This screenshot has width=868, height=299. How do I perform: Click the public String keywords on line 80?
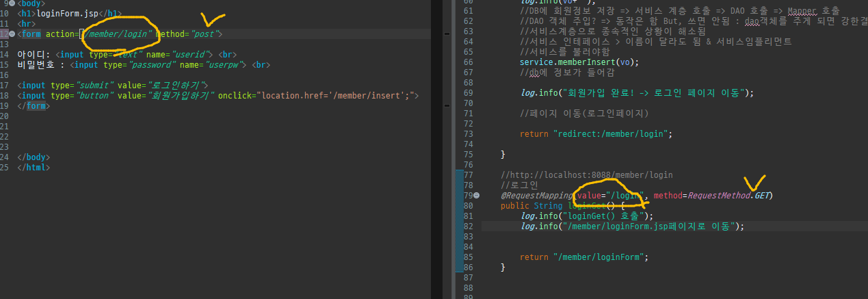[531, 206]
